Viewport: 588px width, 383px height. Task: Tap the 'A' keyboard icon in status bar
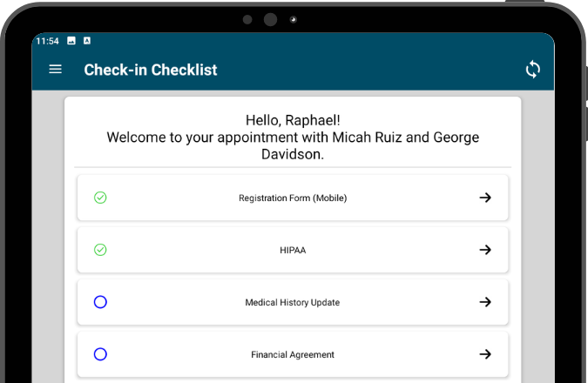(87, 41)
